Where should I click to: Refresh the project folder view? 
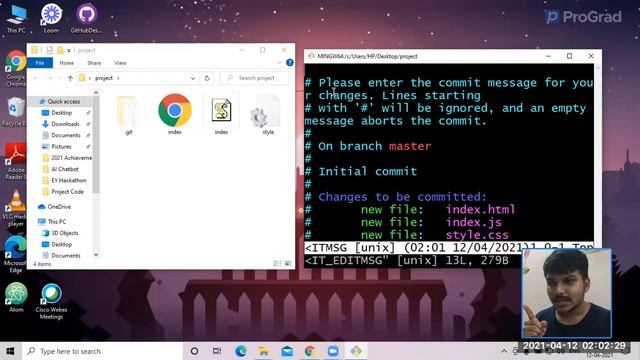point(207,78)
